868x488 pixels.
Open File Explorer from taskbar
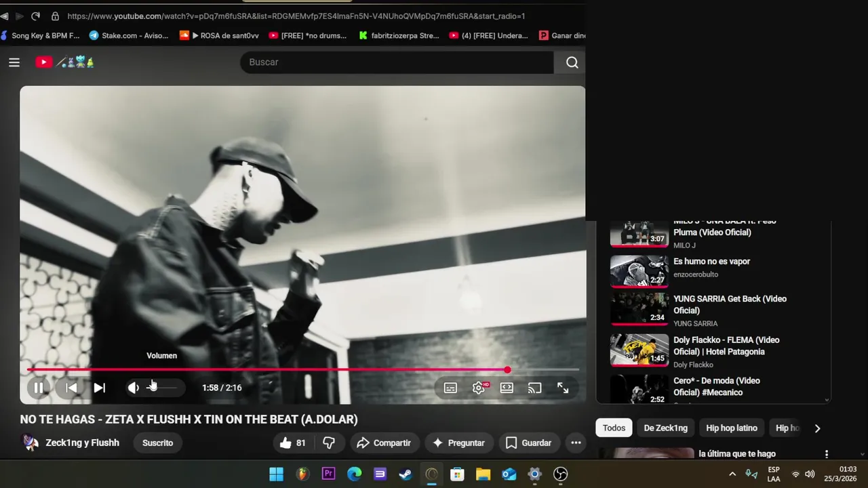coord(483,474)
